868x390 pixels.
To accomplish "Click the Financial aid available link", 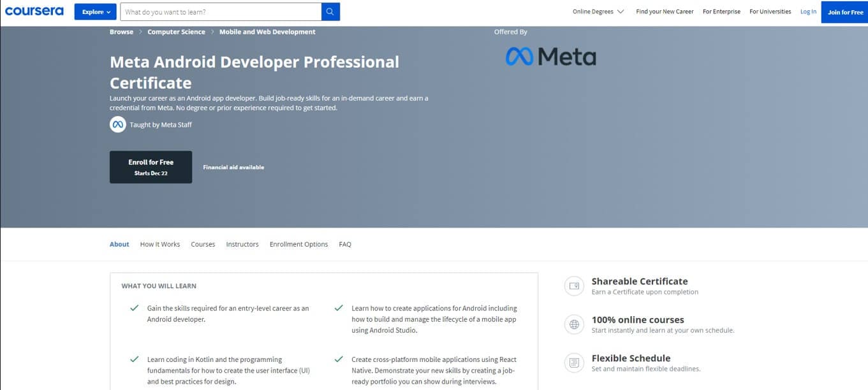I will point(233,167).
